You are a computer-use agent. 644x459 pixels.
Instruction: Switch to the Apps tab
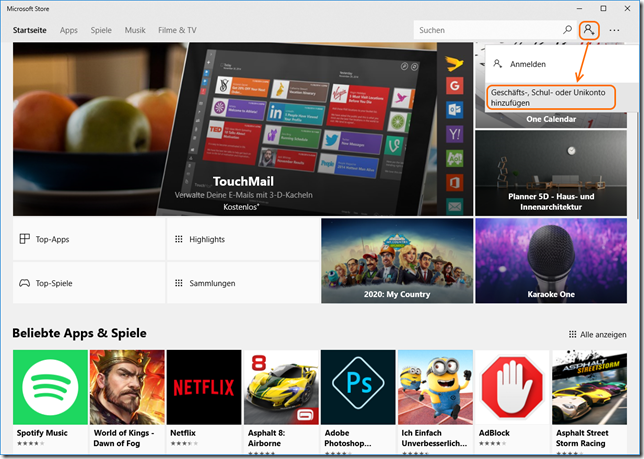69,30
